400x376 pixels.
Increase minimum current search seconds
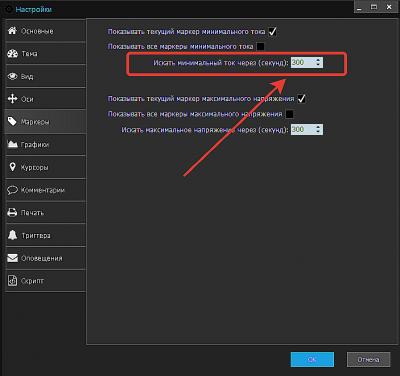[318, 60]
